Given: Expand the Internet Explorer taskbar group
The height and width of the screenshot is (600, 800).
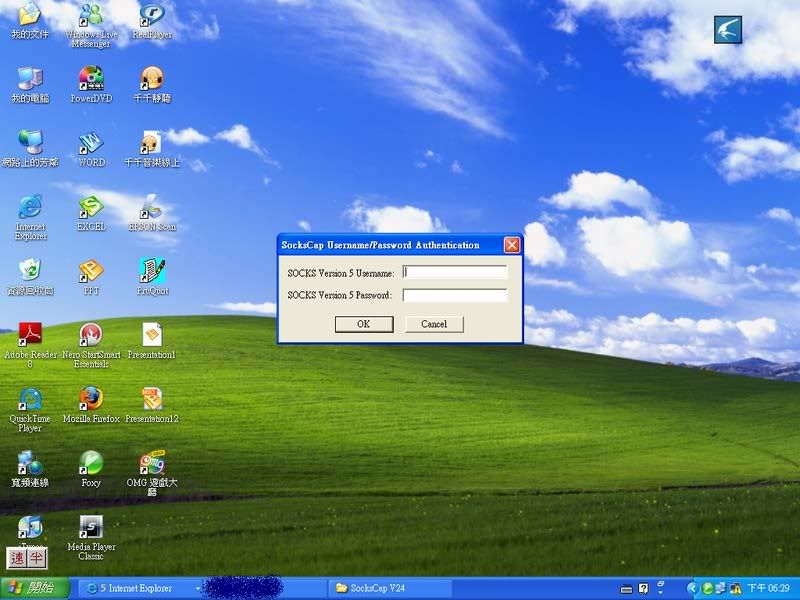Looking at the screenshot, I should (x=135, y=588).
